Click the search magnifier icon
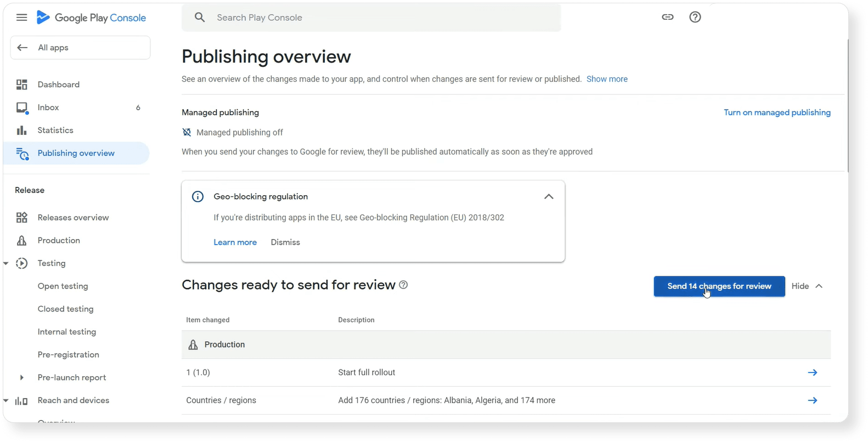Viewport: 868px width, 442px height. pyautogui.click(x=200, y=18)
